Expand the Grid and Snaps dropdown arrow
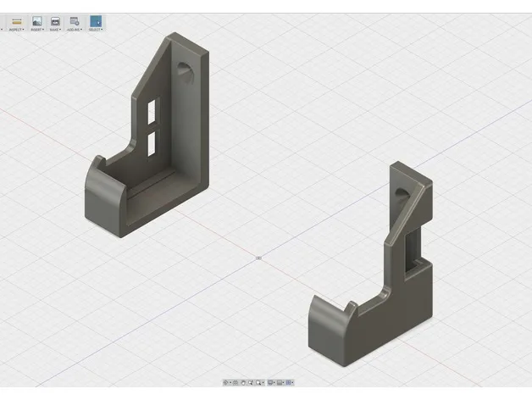The height and width of the screenshot is (400, 532). [x=283, y=383]
